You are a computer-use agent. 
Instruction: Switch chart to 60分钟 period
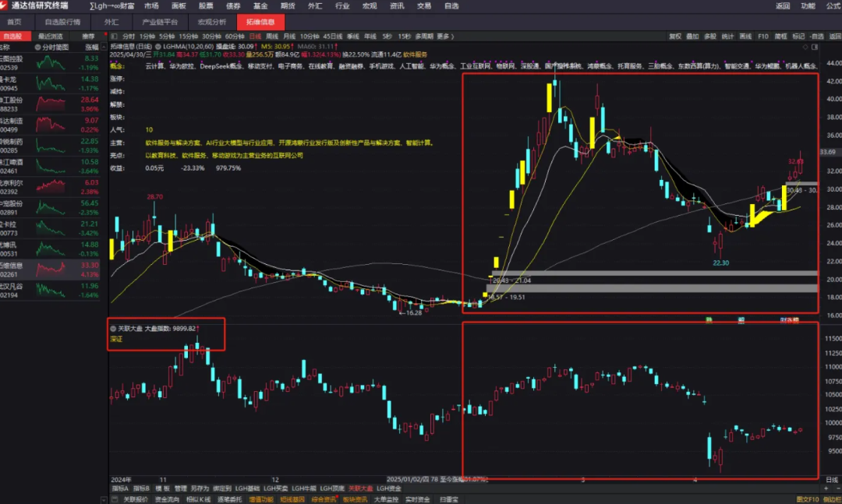coord(235,37)
